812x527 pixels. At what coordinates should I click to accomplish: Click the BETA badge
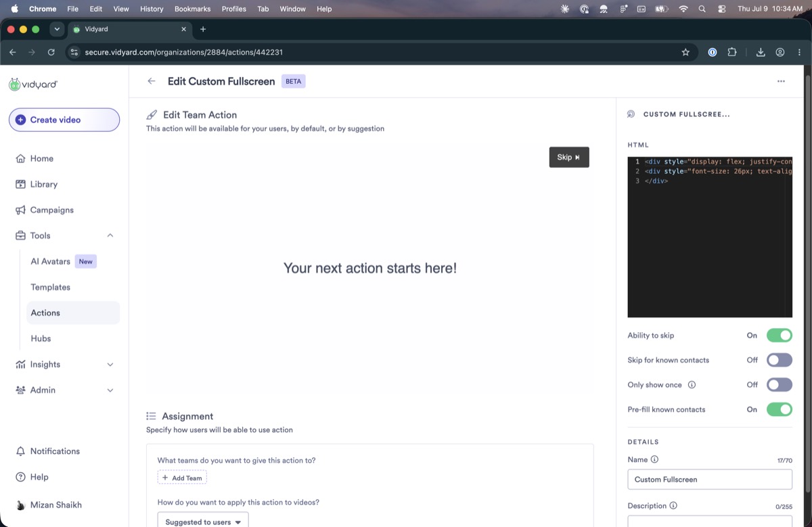pos(294,81)
